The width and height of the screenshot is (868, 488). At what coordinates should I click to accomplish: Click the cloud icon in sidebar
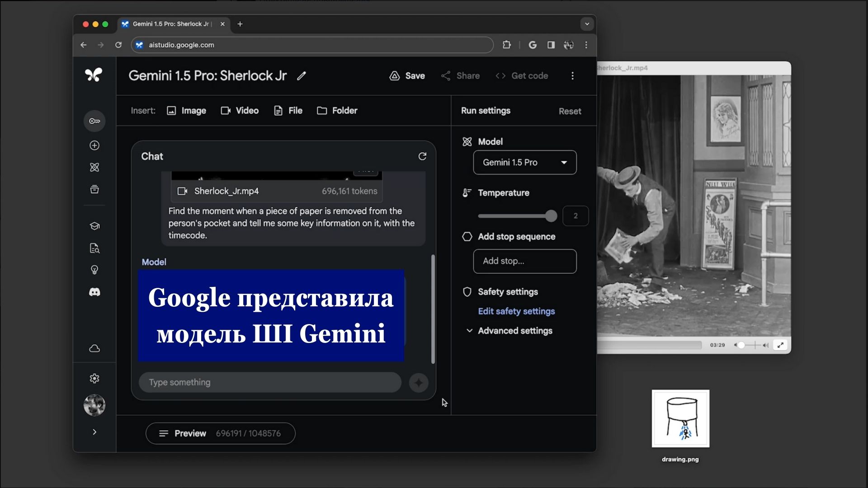(94, 348)
